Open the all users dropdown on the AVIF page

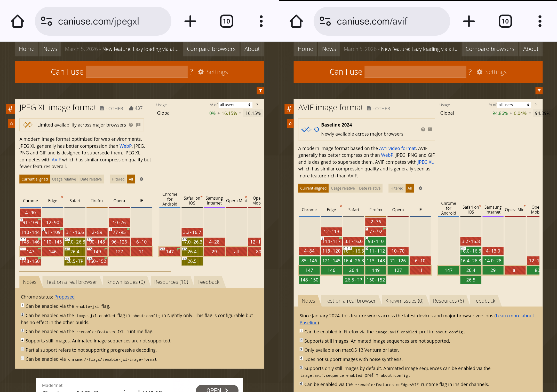(x=514, y=105)
